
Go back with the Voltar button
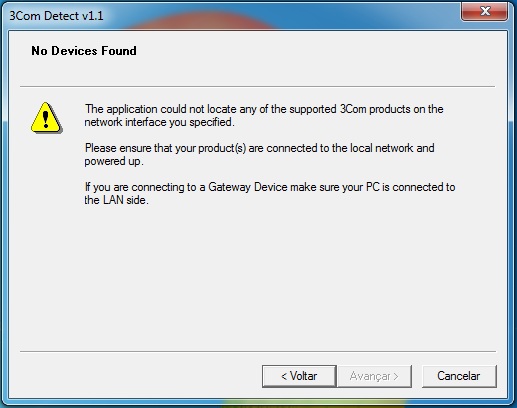299,376
